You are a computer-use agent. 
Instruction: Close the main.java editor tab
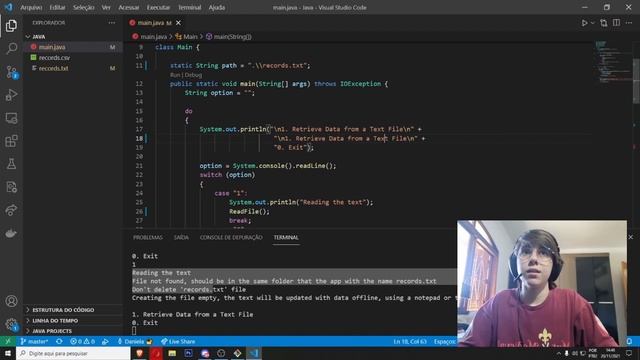point(178,23)
